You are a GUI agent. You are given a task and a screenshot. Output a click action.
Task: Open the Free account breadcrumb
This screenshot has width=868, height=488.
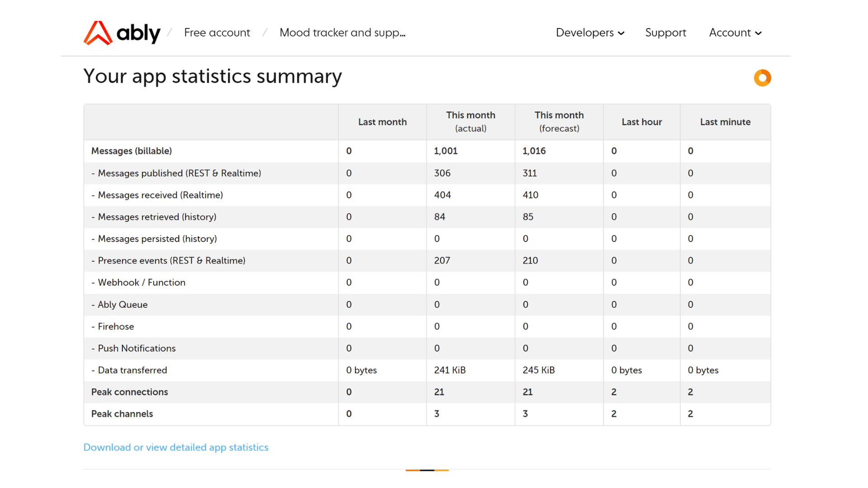pyautogui.click(x=217, y=33)
